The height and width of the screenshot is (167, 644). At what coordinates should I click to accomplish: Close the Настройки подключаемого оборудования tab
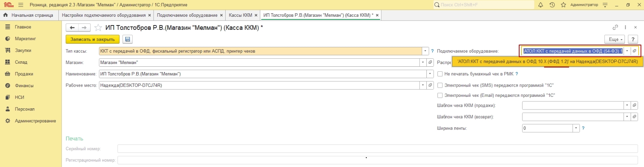tap(149, 15)
